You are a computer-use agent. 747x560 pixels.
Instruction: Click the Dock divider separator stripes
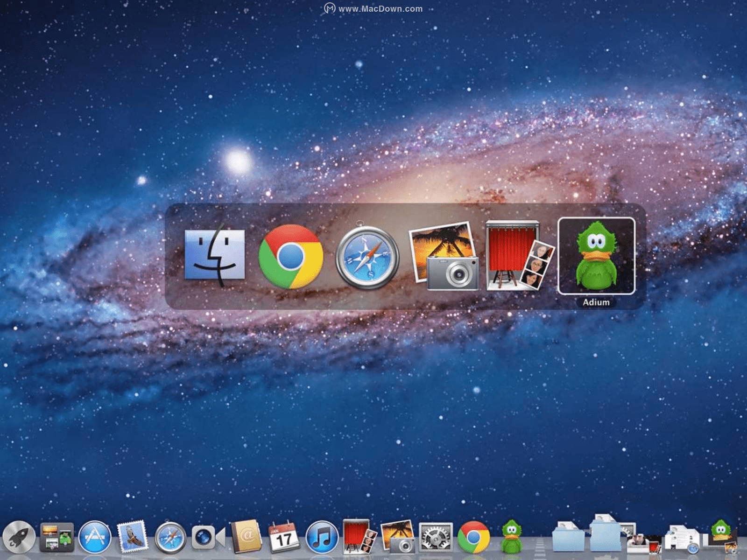(x=539, y=545)
